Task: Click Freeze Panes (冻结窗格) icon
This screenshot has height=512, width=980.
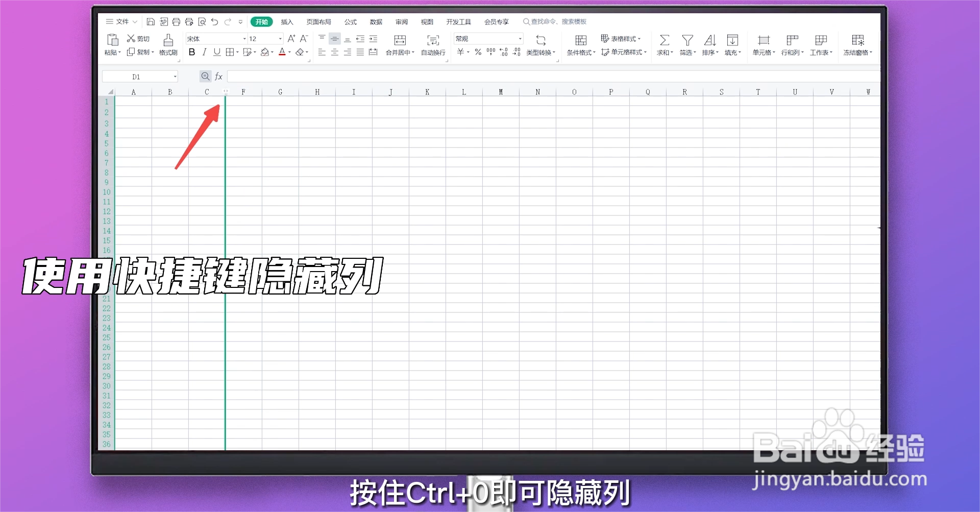Action: tap(858, 40)
